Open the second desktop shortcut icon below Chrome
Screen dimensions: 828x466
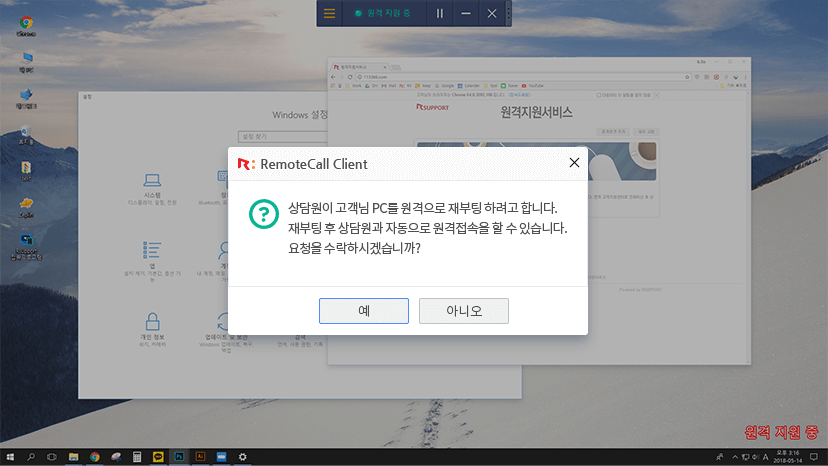pos(26,62)
